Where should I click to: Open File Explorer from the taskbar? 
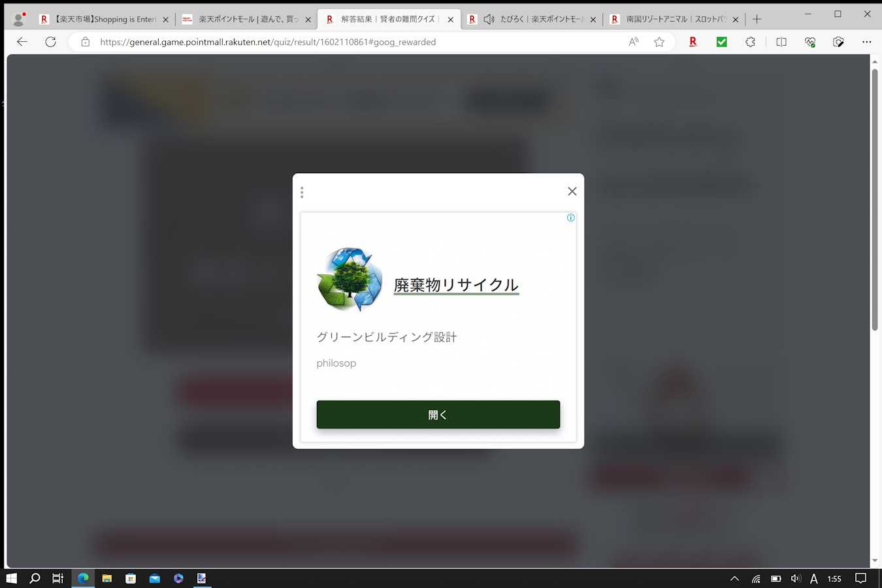click(x=106, y=578)
